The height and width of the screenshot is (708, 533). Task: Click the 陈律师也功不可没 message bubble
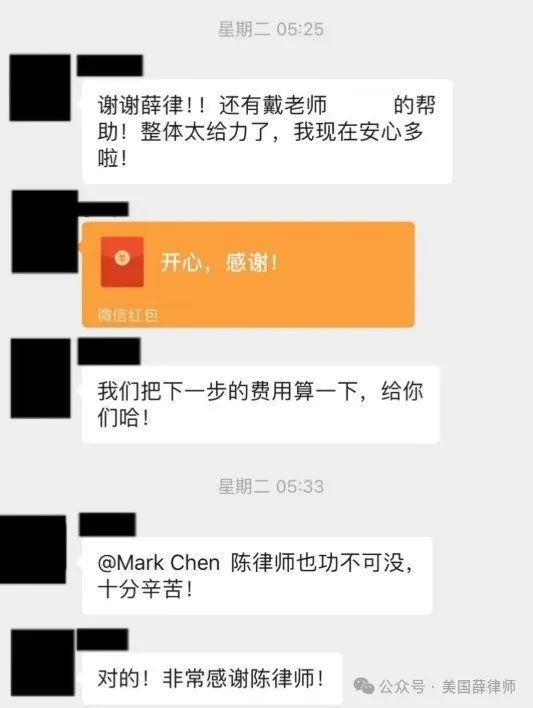click(257, 576)
